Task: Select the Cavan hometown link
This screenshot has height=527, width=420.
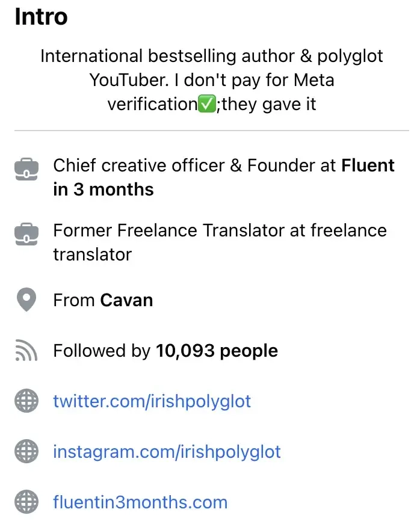Action: (x=126, y=300)
